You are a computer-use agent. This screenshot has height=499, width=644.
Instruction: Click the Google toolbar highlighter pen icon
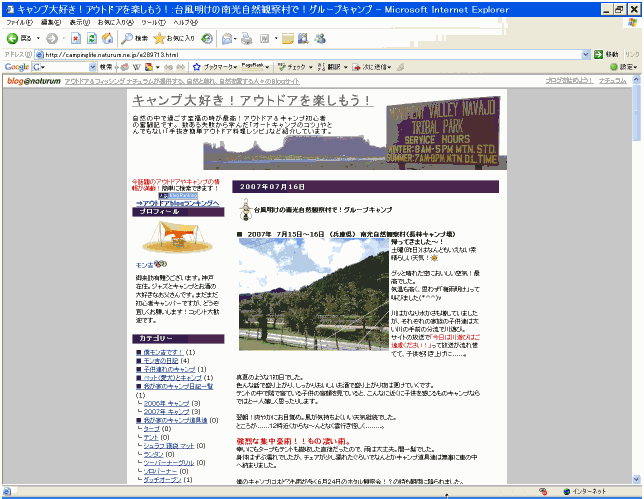[400, 67]
